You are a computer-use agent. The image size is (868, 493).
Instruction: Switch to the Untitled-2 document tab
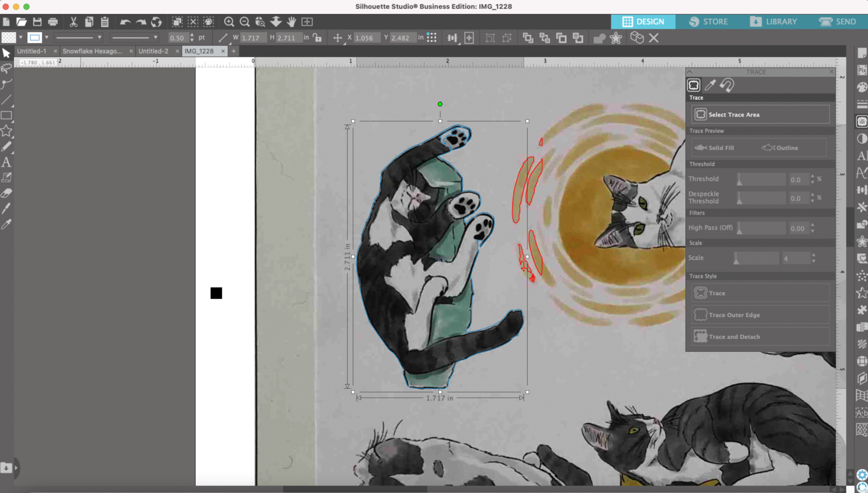tap(153, 51)
